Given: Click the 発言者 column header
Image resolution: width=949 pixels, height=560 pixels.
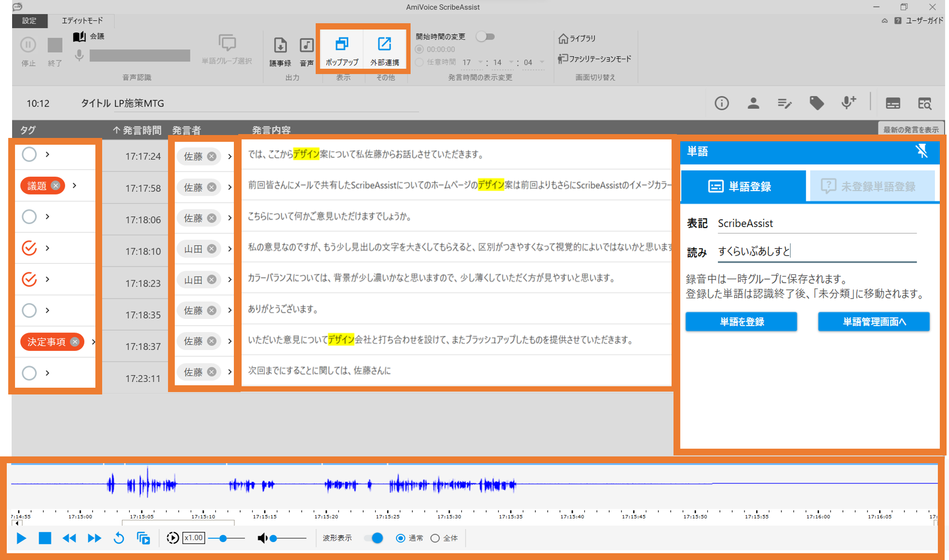Looking at the screenshot, I should 186,130.
